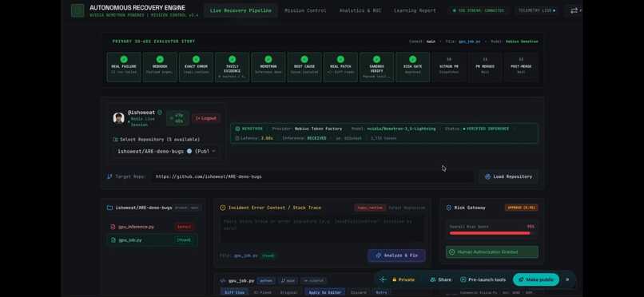
Task: Open the Real Failure pipeline step
Action: pos(124,67)
